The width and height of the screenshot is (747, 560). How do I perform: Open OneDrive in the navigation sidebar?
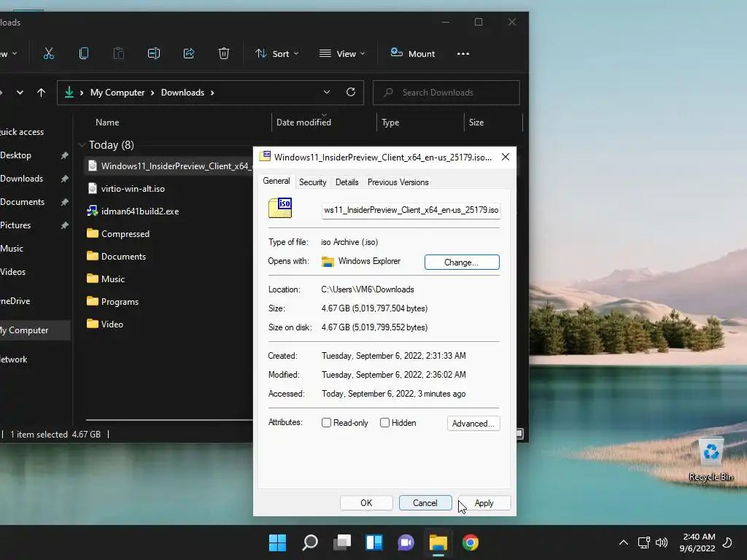(x=15, y=301)
